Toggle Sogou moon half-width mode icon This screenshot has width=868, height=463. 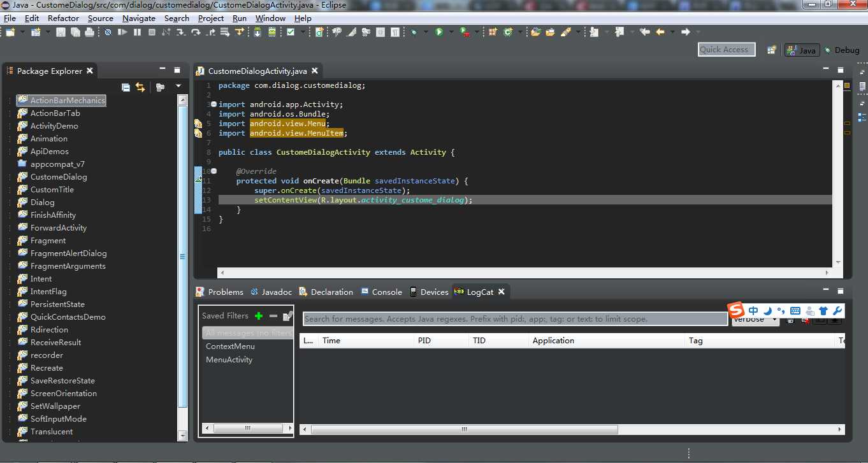[767, 311]
